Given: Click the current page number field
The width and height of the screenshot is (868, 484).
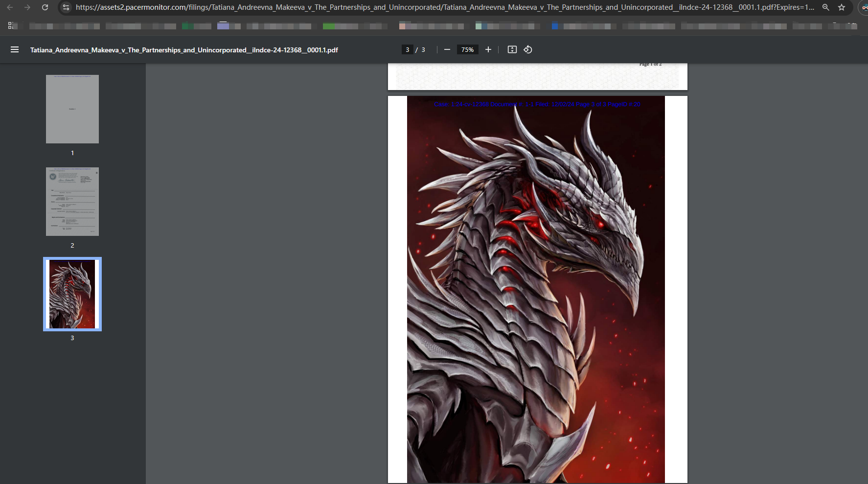Looking at the screenshot, I should click(407, 49).
